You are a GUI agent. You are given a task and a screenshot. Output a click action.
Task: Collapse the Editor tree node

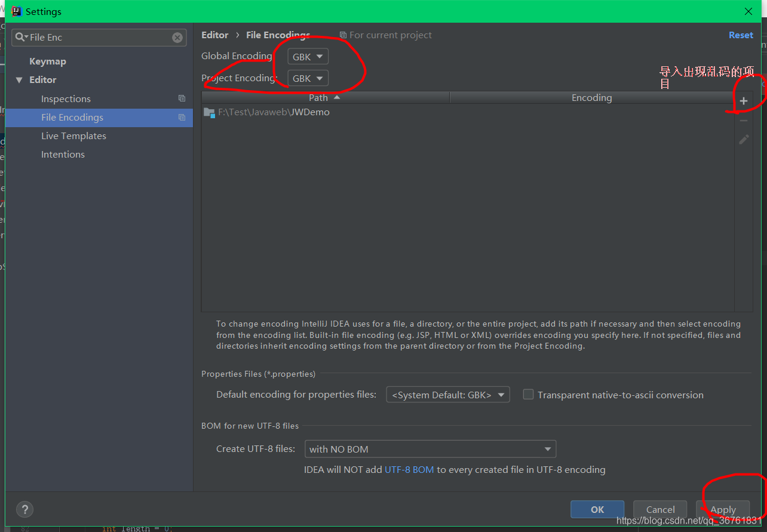[x=19, y=80]
